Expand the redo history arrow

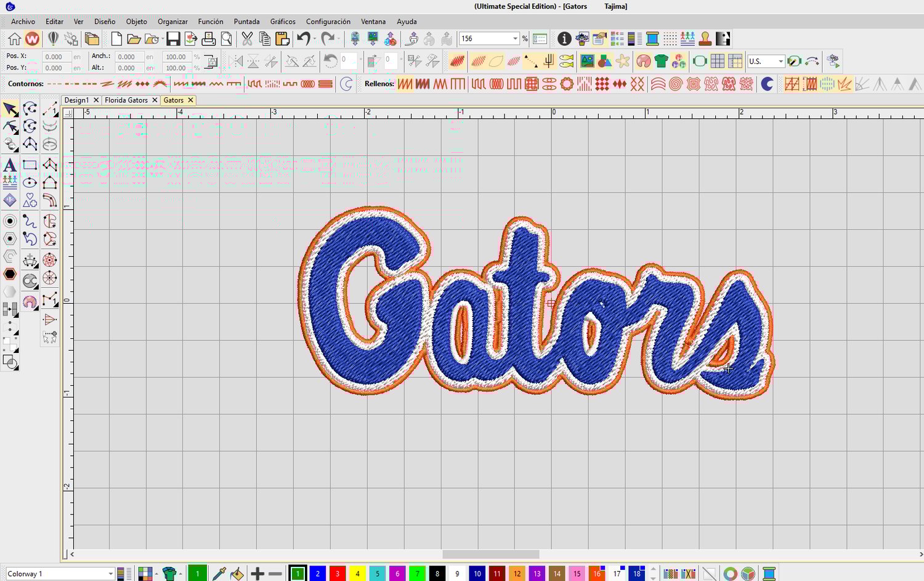pos(338,39)
